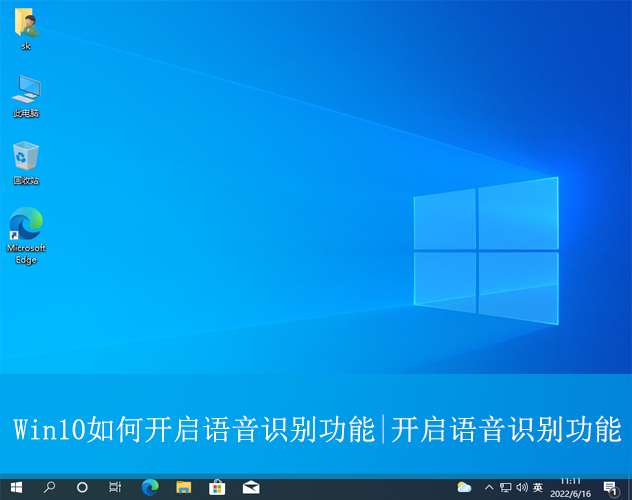Launch Microsoft Edge from the taskbar

[150, 487]
